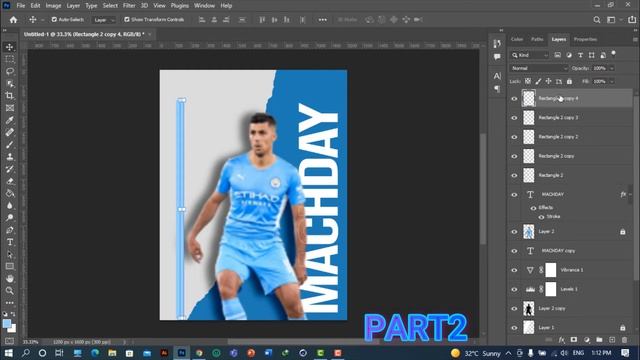Open the Filter menu
640x360 pixels.
point(129,6)
